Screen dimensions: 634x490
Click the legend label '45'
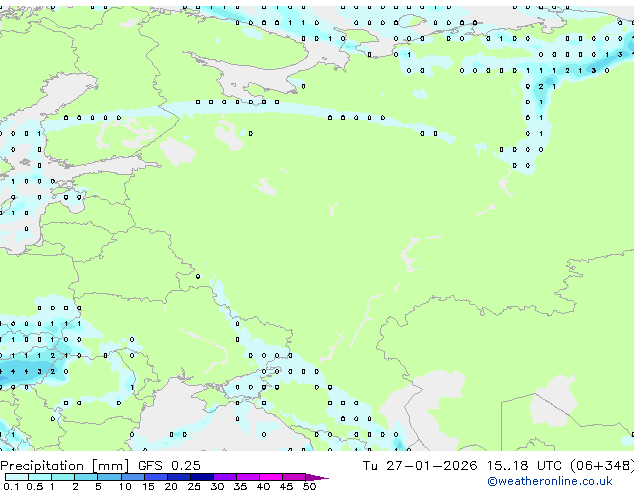coord(286,486)
